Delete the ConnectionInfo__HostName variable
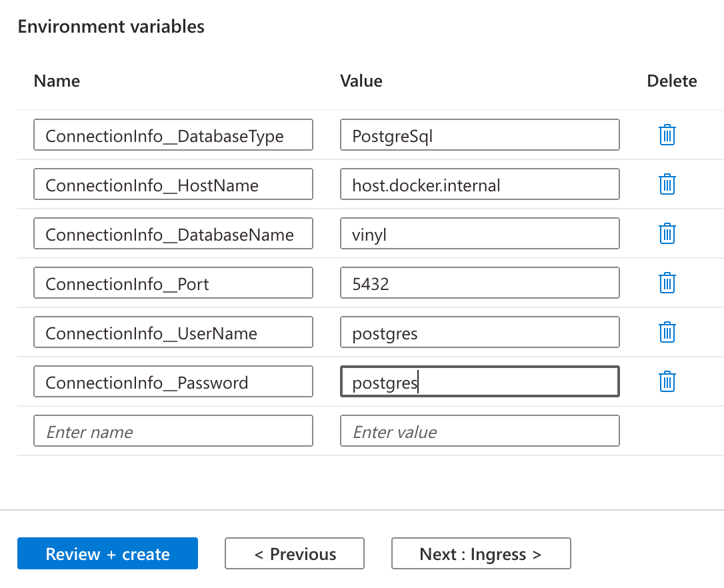Screen dimensions: 724x588 (667, 184)
